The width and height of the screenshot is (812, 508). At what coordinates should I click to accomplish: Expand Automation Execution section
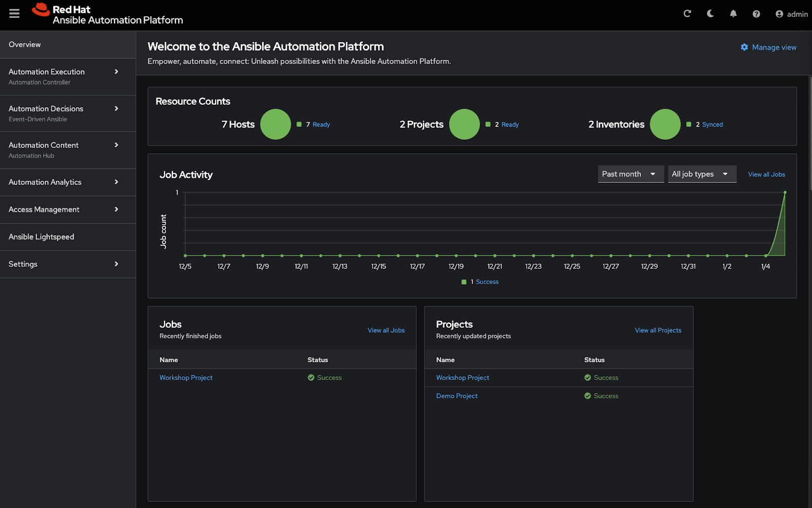click(68, 77)
